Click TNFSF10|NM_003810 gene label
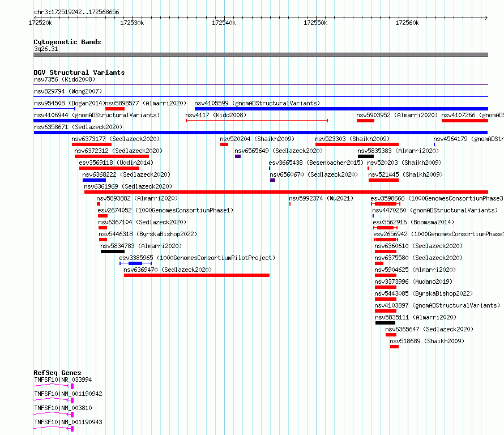This screenshot has height=435, width=504. click(63, 408)
